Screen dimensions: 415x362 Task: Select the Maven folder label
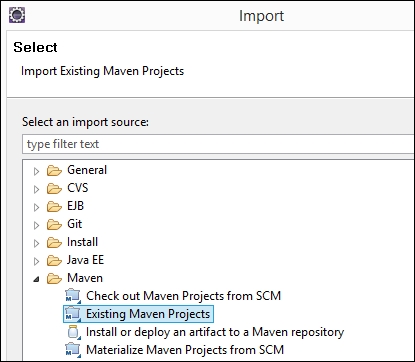85,278
